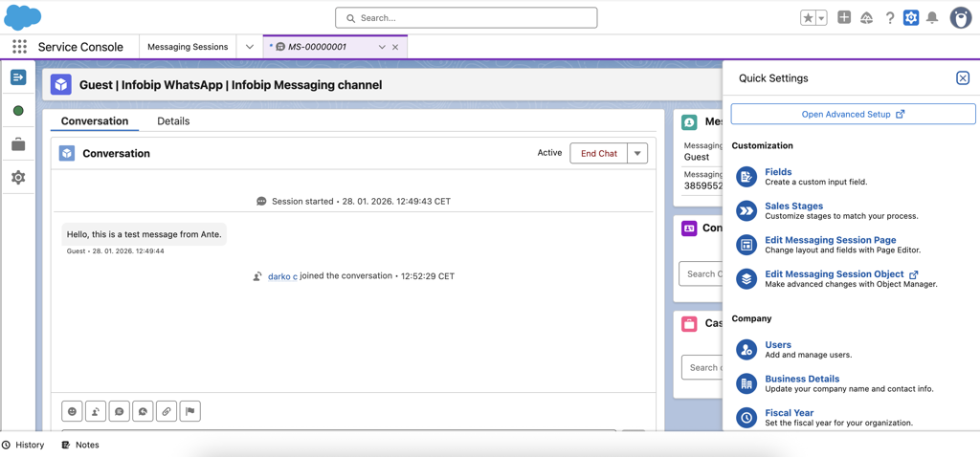The width and height of the screenshot is (980, 457).
Task: Click the transfer conversation icon in composer
Action: 96,411
